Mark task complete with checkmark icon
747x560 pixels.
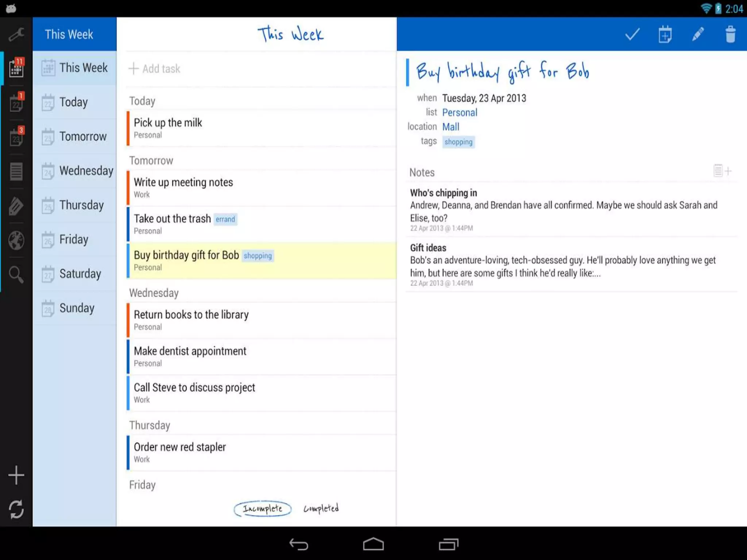(632, 35)
